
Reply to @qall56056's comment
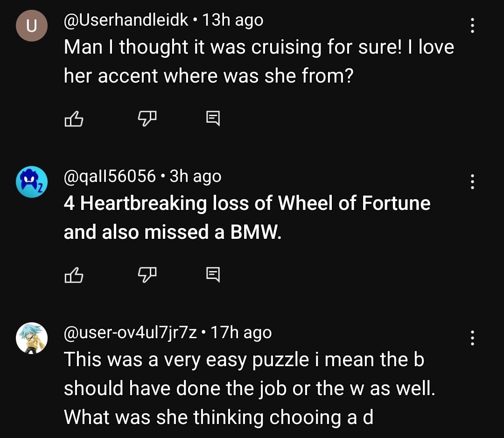coord(213,276)
